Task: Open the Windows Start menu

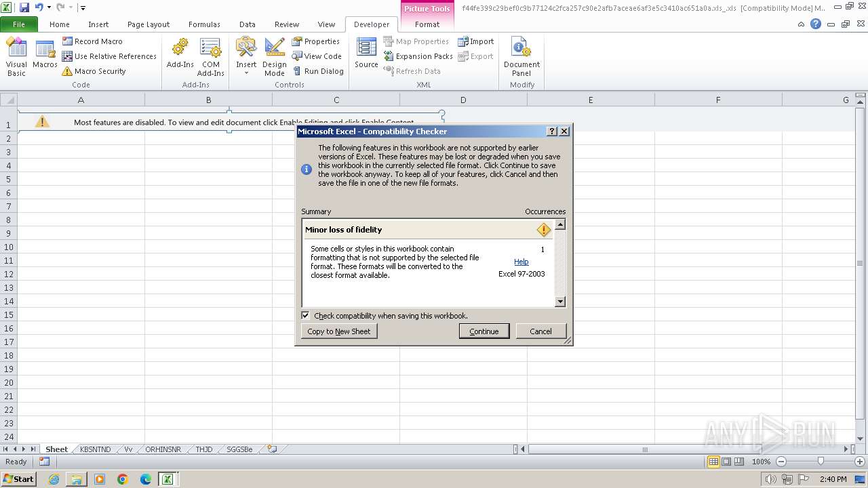Action: click(x=18, y=479)
